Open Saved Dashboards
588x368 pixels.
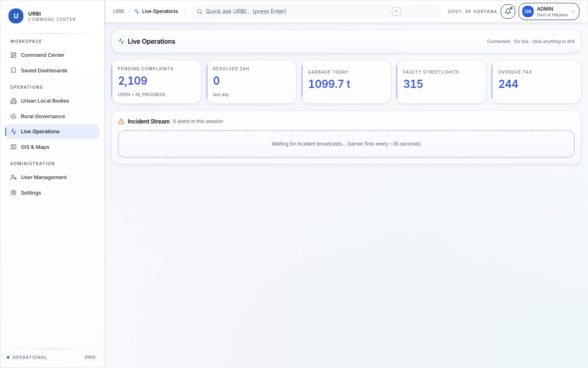pyautogui.click(x=52, y=71)
